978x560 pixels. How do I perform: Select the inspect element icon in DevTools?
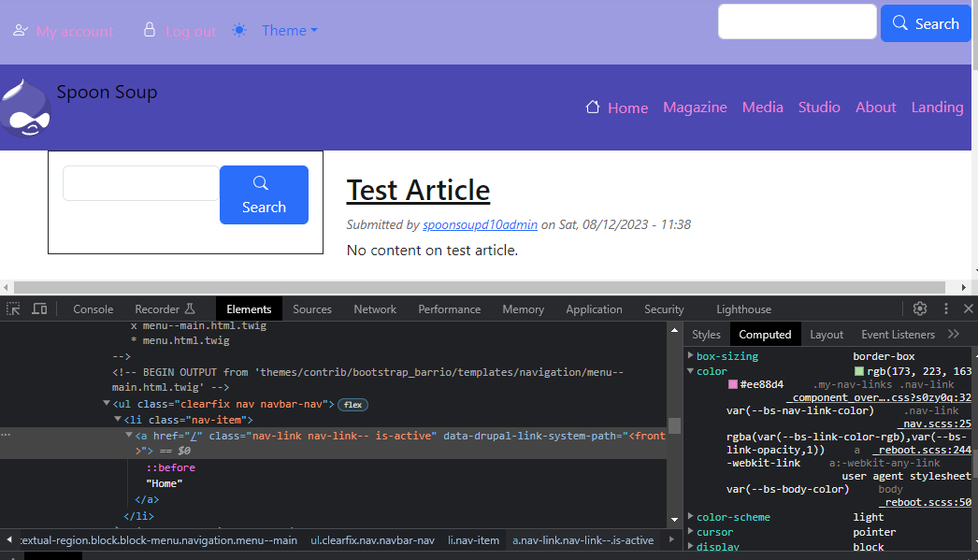click(13, 309)
